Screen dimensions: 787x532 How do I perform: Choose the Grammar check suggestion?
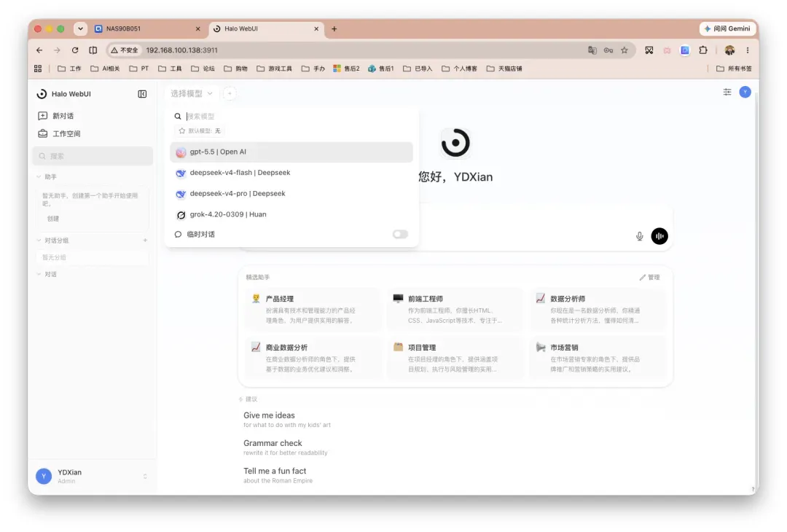coord(285,447)
